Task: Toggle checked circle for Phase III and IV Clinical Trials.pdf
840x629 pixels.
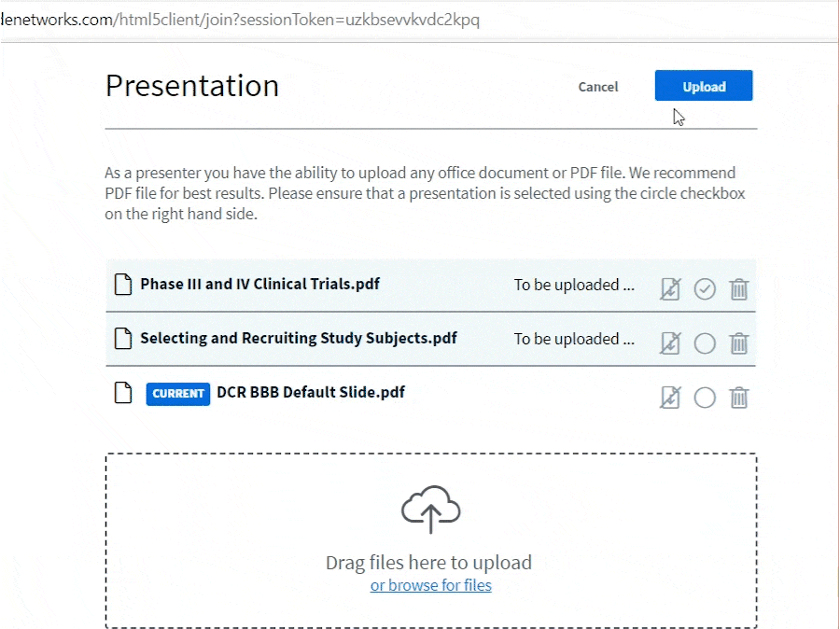Action: click(x=705, y=289)
